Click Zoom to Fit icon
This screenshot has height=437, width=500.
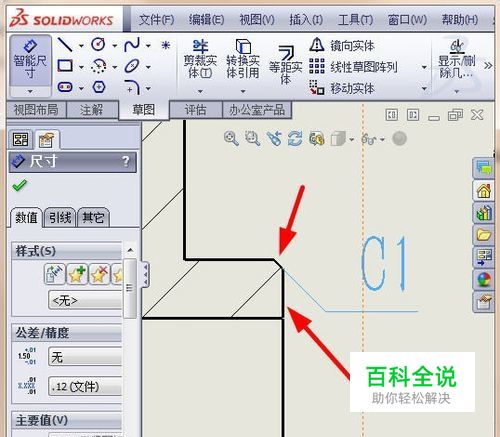coord(231,138)
